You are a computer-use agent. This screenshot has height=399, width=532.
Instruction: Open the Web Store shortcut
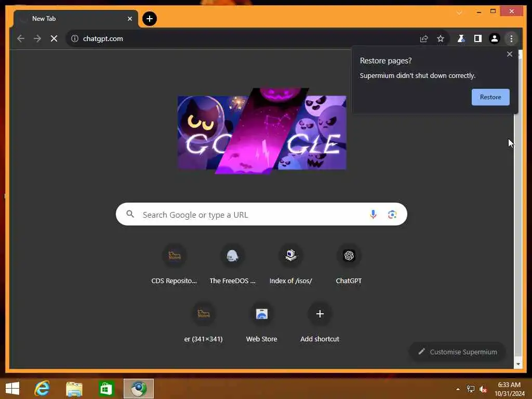[262, 323]
